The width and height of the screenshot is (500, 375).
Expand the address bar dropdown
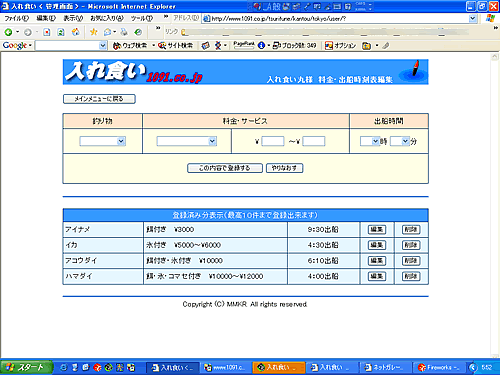point(473,19)
